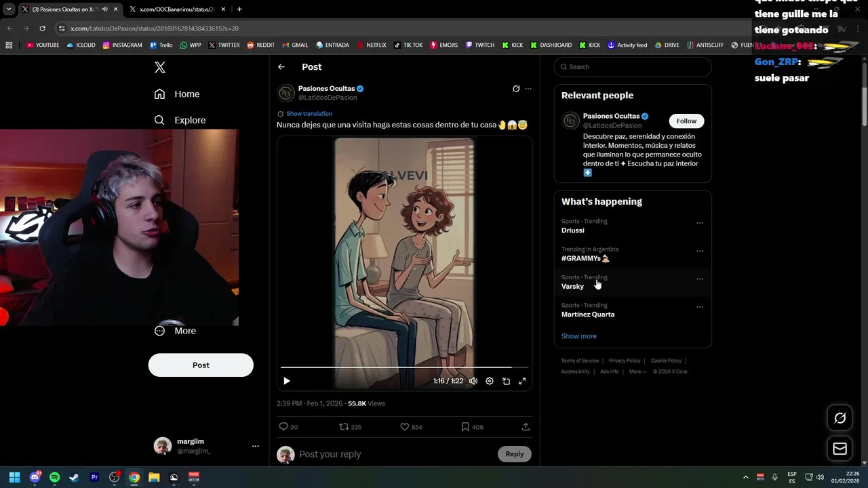868x488 pixels.
Task: Reload the page
Action: click(x=42, y=28)
